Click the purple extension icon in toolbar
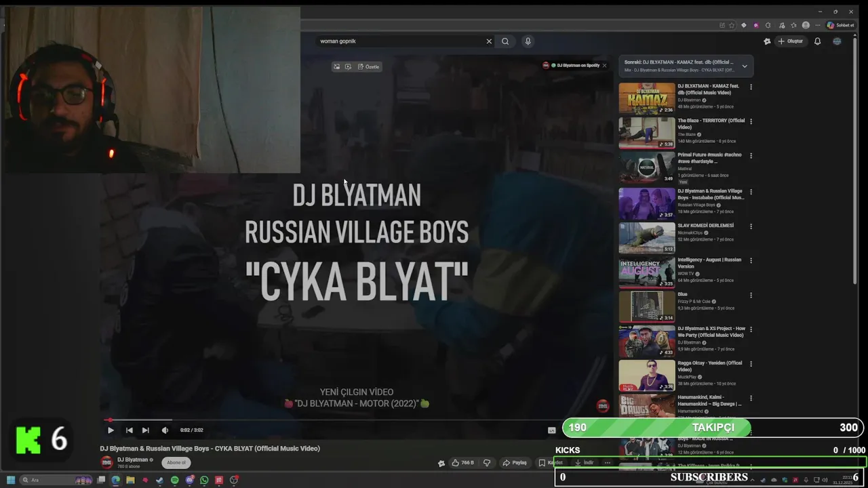 [x=756, y=25]
